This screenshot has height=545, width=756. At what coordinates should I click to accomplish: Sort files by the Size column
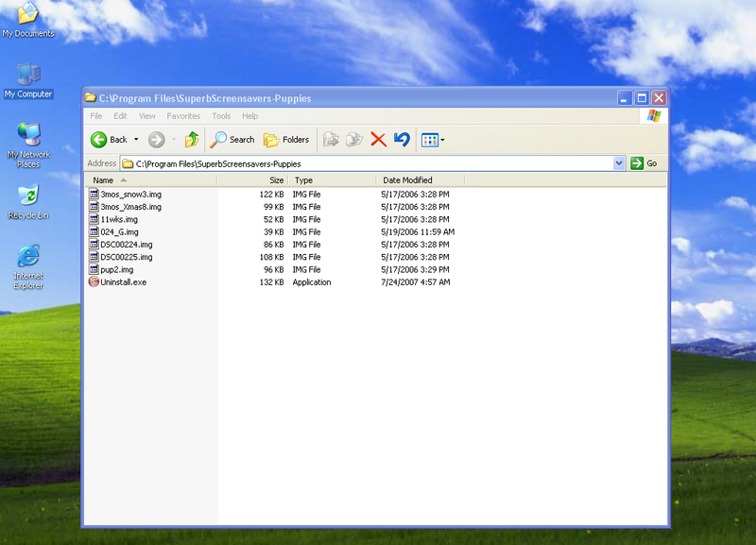pyautogui.click(x=252, y=180)
